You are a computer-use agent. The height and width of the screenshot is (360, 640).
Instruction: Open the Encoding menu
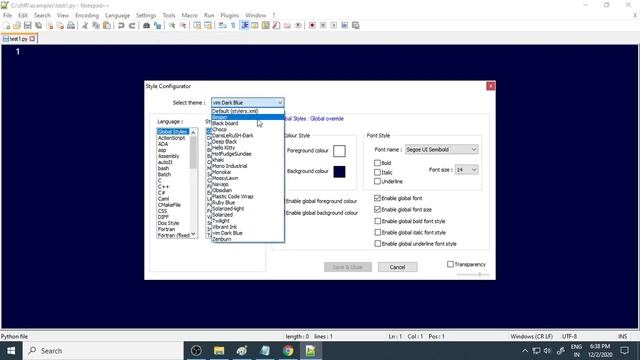point(87,15)
